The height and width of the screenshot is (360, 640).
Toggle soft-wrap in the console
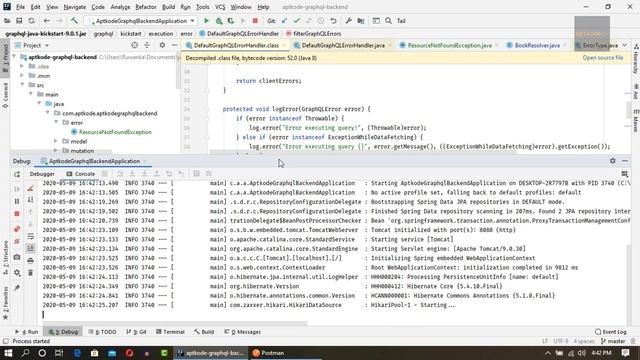[x=30, y=236]
